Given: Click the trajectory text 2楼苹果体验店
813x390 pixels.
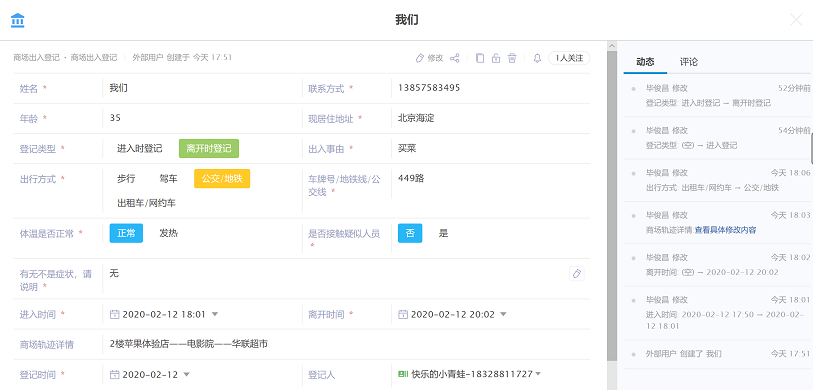Looking at the screenshot, I should point(140,344).
